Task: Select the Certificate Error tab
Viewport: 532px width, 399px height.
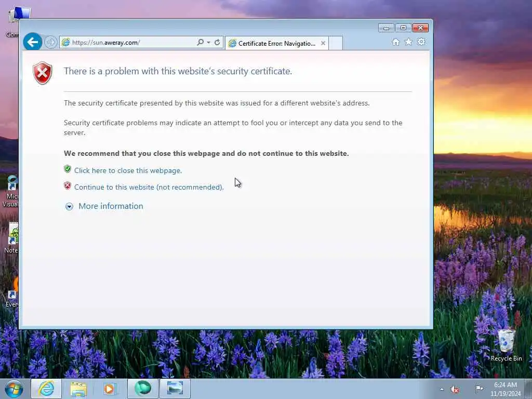Action: click(x=276, y=44)
